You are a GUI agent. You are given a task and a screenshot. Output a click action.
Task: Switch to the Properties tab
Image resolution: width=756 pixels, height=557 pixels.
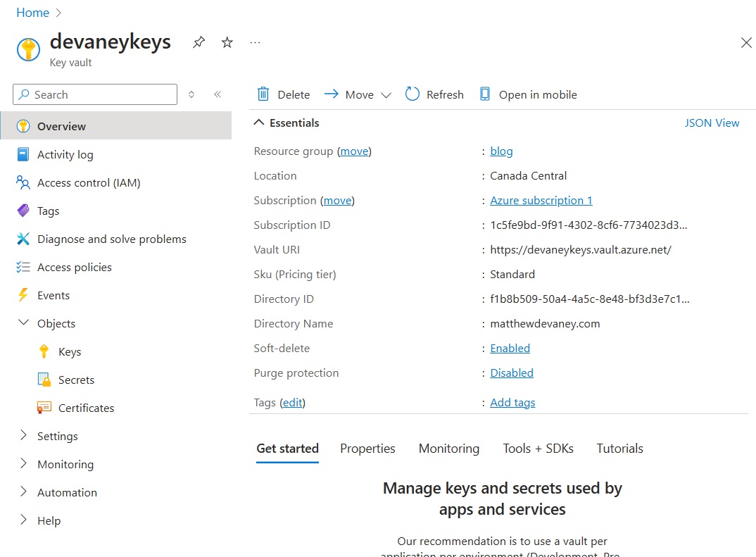[x=367, y=449]
